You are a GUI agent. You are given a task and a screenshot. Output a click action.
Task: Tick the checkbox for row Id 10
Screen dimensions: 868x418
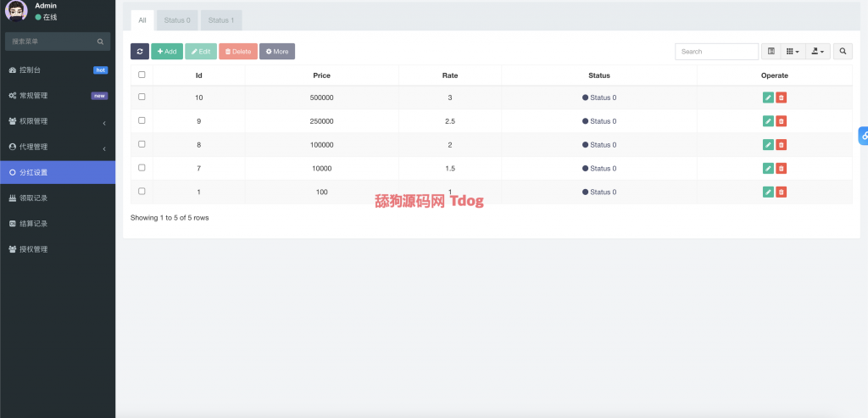[142, 98]
